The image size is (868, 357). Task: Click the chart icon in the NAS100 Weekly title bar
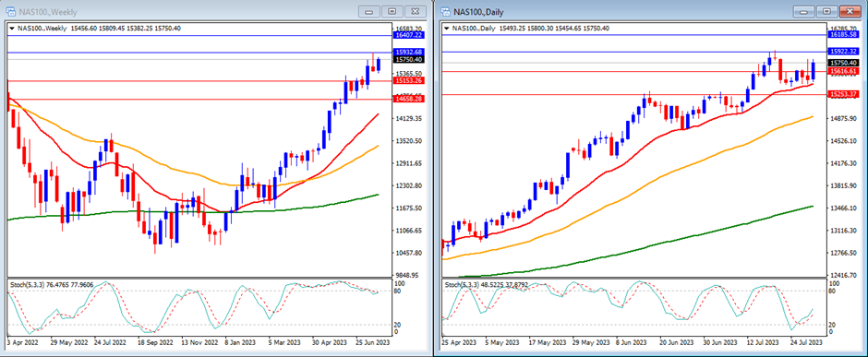(x=10, y=12)
